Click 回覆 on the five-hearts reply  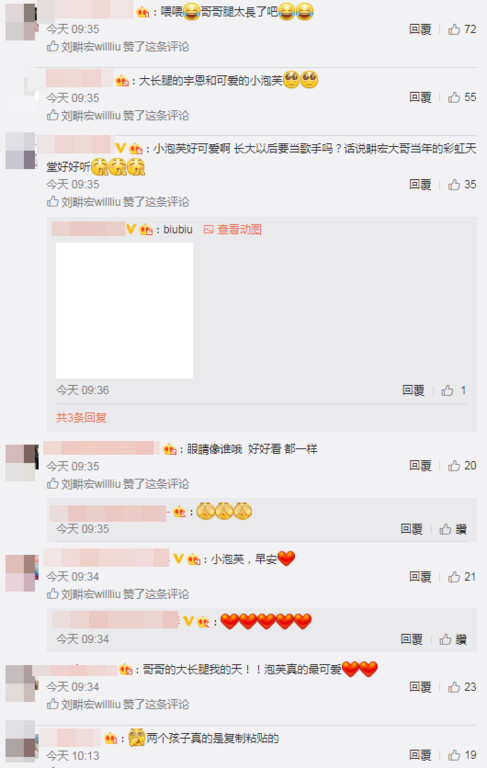point(412,639)
